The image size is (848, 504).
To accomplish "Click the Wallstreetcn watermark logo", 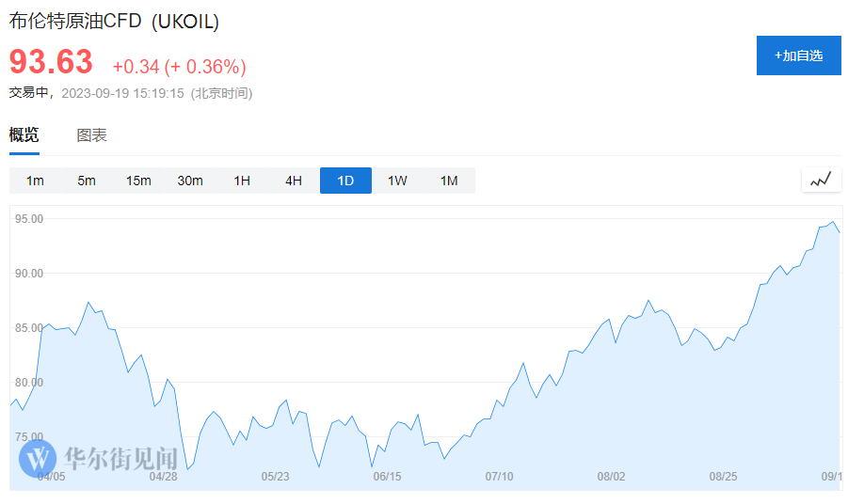I will coord(39,458).
